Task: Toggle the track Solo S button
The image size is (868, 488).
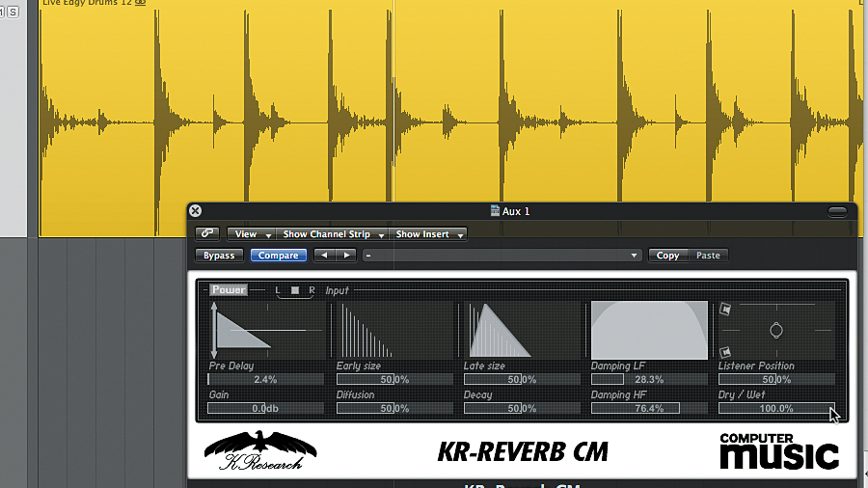Action: (x=14, y=12)
